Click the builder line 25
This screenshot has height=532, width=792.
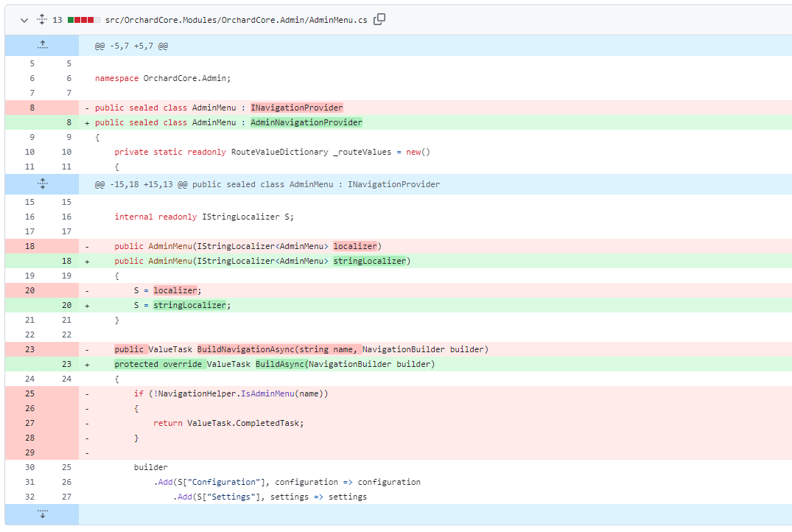click(150, 467)
